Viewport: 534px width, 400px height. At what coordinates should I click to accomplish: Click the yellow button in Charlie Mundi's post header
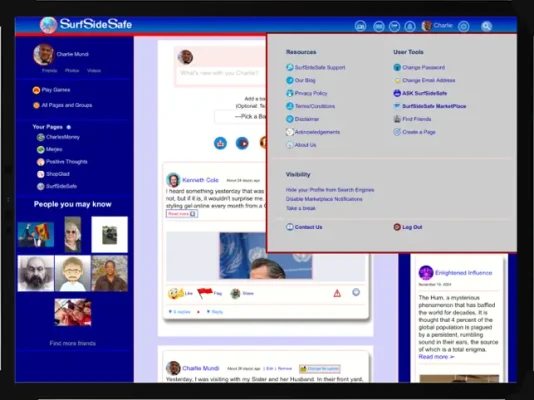pos(319,369)
